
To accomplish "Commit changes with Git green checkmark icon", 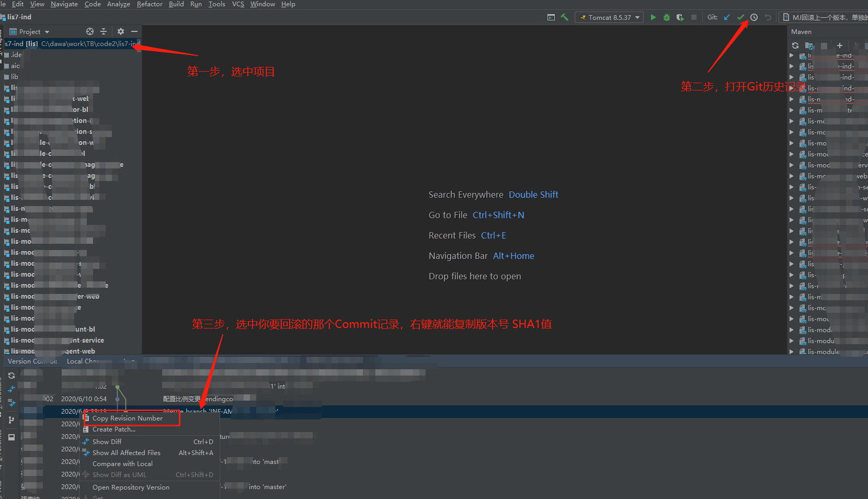I will (x=740, y=17).
